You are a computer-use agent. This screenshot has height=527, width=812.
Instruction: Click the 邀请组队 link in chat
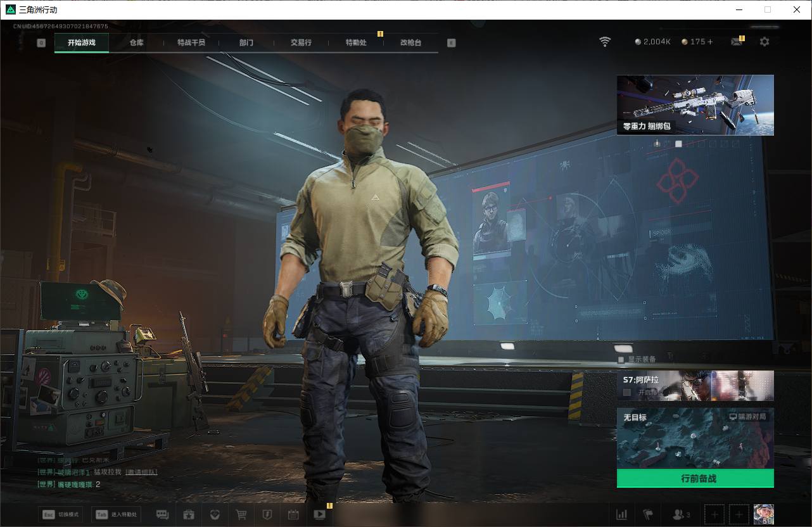point(141,472)
